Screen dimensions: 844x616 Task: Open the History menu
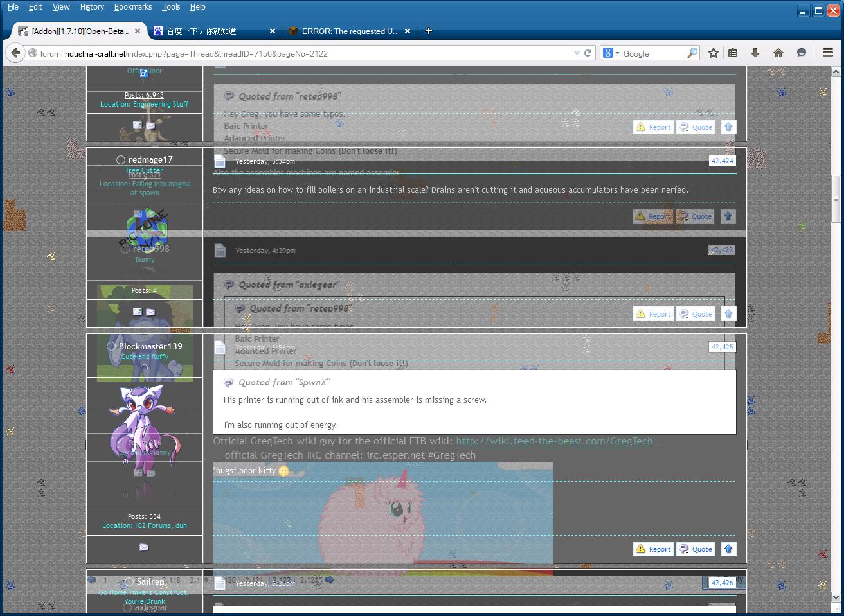pyautogui.click(x=92, y=7)
